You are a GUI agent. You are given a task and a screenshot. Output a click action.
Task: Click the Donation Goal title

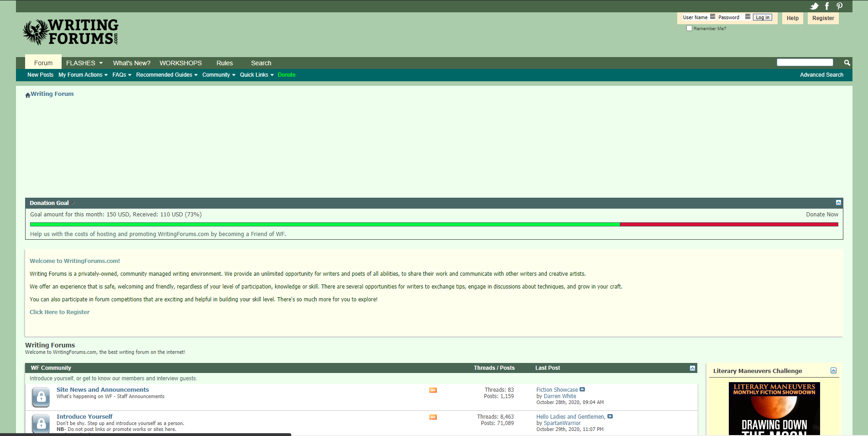coord(49,203)
